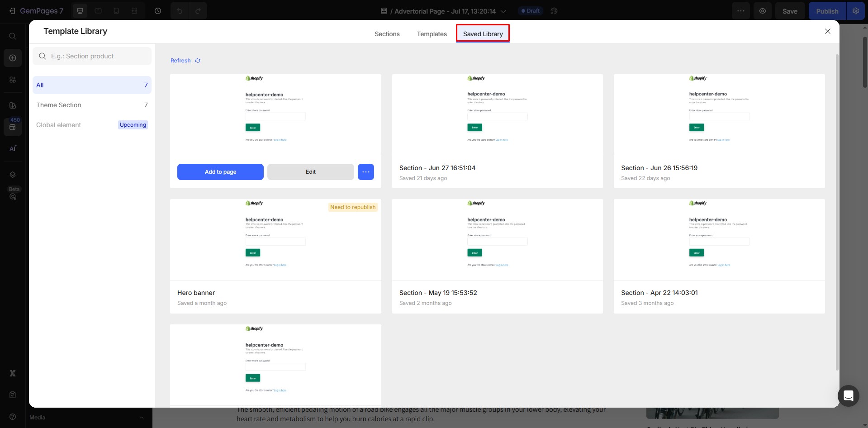This screenshot has width=868, height=428.
Task: Click the section search input field
Action: (97, 56)
